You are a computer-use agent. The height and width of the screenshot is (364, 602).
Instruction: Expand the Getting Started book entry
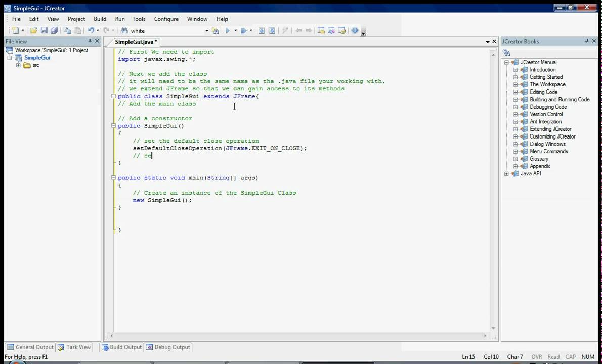(515, 77)
